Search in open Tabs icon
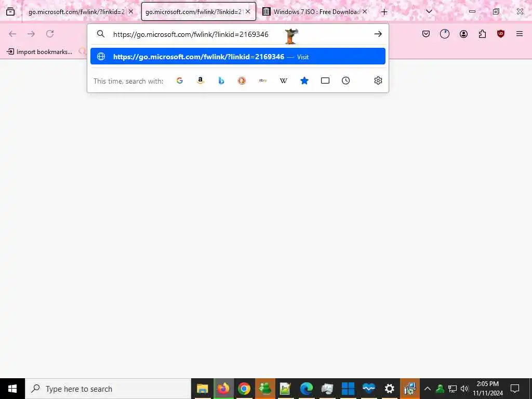 click(x=325, y=81)
